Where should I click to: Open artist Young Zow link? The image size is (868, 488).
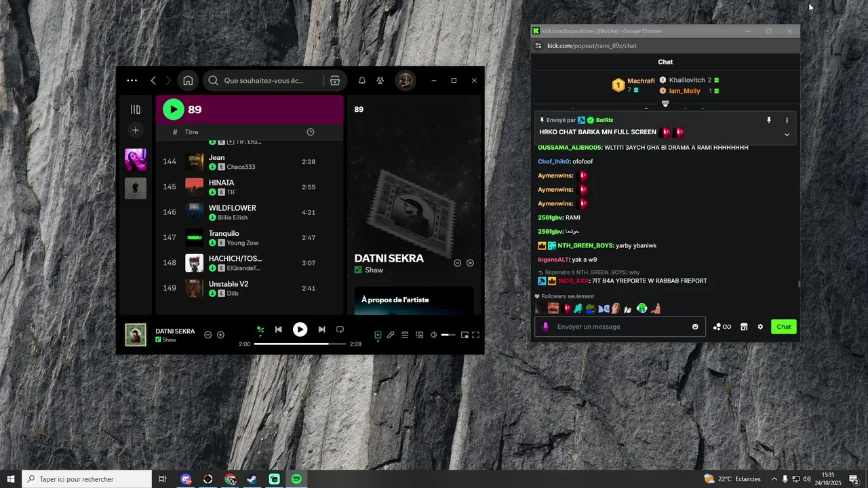(243, 243)
